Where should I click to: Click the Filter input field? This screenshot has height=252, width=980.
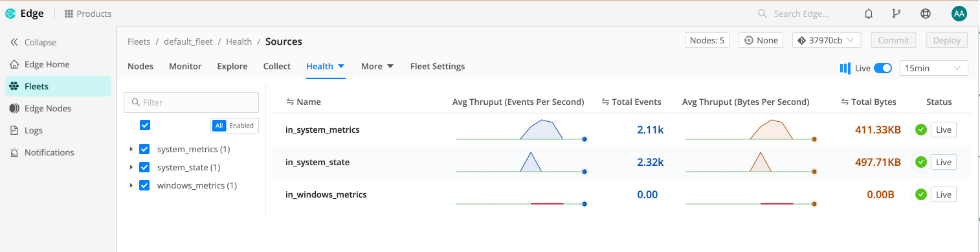click(191, 102)
